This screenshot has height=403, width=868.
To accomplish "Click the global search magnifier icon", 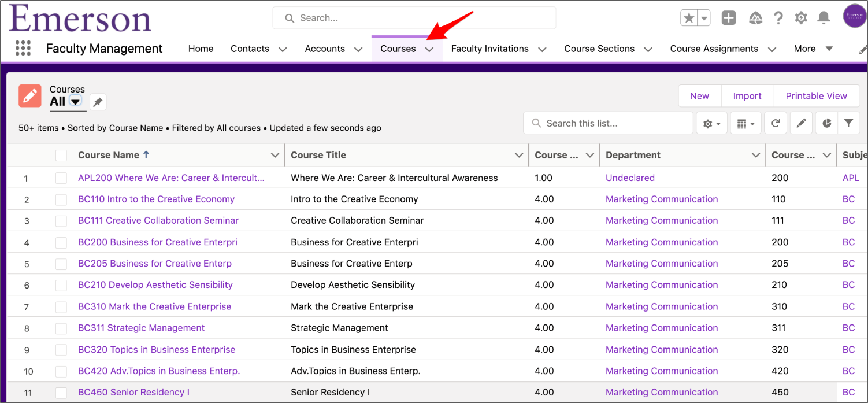I will click(x=290, y=19).
